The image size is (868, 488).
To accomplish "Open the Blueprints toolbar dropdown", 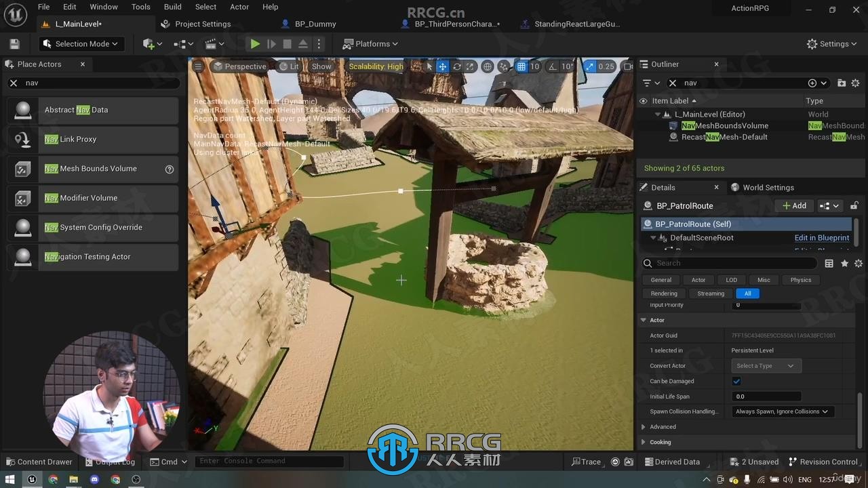I will pyautogui.click(x=183, y=44).
